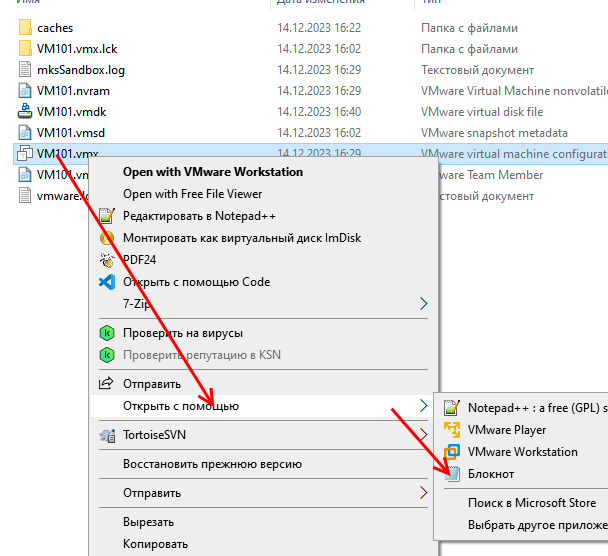
Task: Select the VM101.vmdk file name
Action: coord(72,112)
